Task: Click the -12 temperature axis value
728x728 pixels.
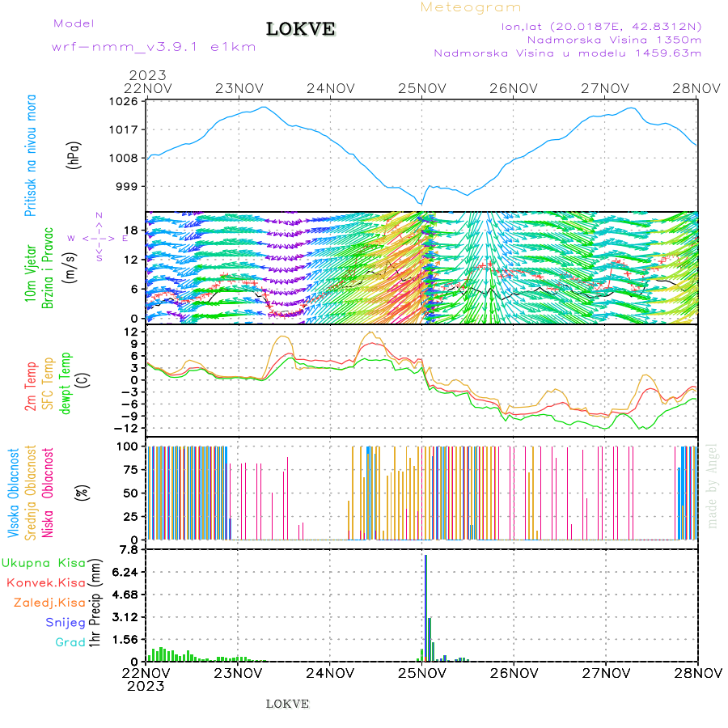Action: [126, 428]
